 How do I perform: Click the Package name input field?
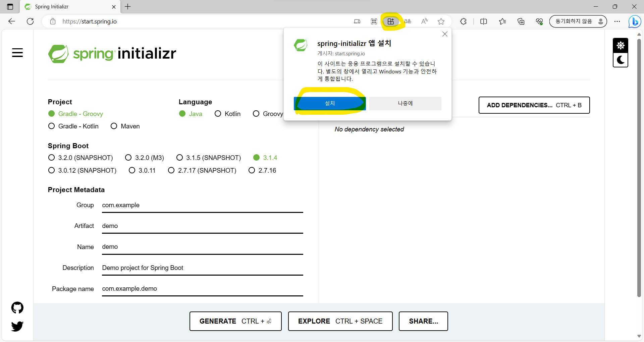(203, 289)
